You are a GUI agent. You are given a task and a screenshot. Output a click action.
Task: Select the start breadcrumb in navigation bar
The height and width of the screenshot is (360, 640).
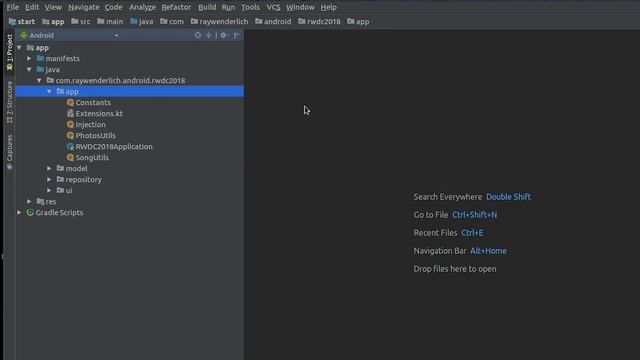[x=22, y=22]
